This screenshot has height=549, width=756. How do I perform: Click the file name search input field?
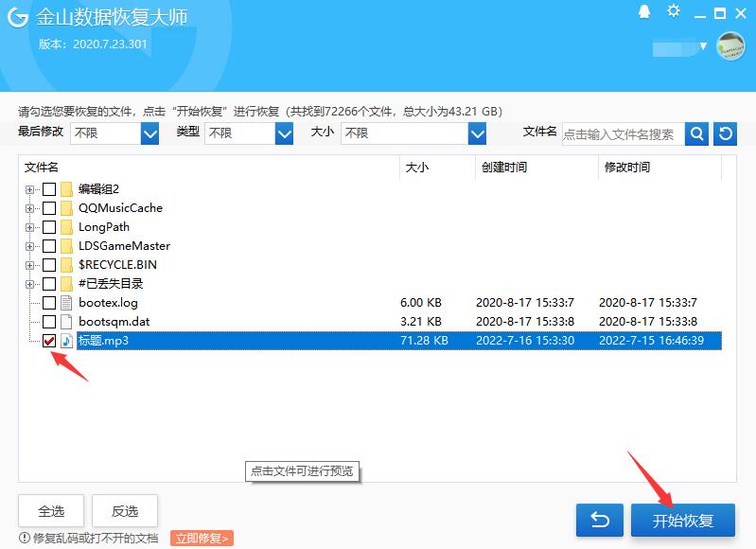pyautogui.click(x=624, y=134)
